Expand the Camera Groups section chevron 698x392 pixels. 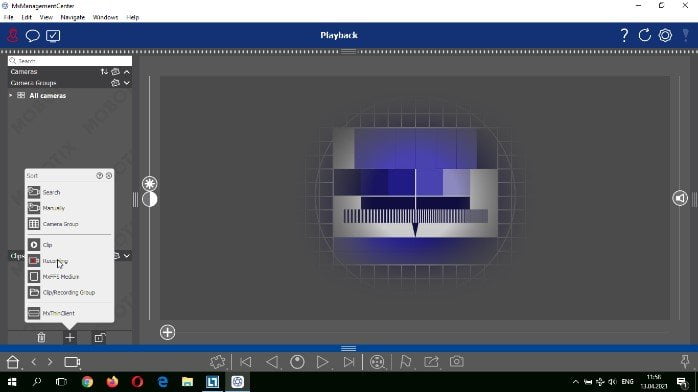(x=127, y=83)
